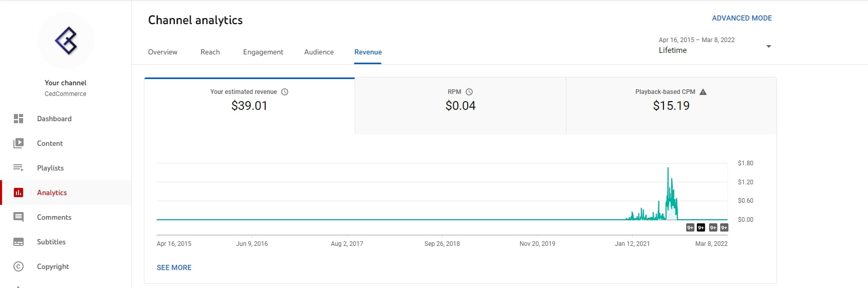Switch to the Overview tab
This screenshot has width=868, height=288.
click(162, 52)
